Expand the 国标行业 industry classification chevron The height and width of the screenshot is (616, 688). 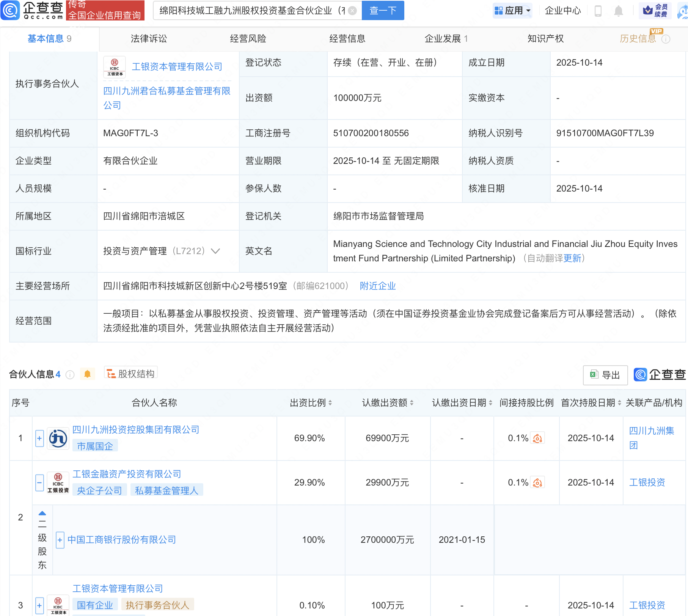click(215, 251)
